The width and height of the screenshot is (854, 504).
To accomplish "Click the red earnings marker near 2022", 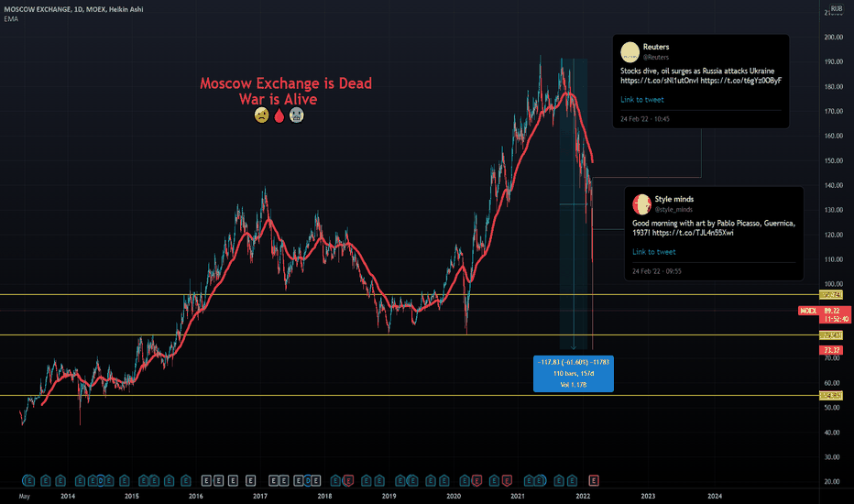I will pyautogui.click(x=594, y=480).
